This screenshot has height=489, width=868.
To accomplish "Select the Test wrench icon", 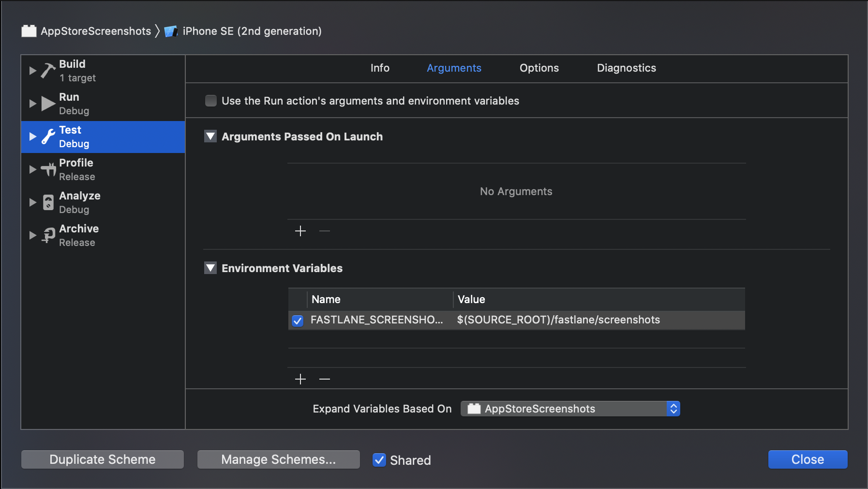I will coord(48,137).
